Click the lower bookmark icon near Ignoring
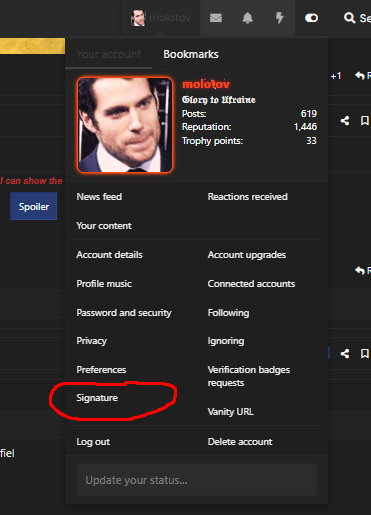Viewport: 371px width, 515px height. pyautogui.click(x=365, y=353)
